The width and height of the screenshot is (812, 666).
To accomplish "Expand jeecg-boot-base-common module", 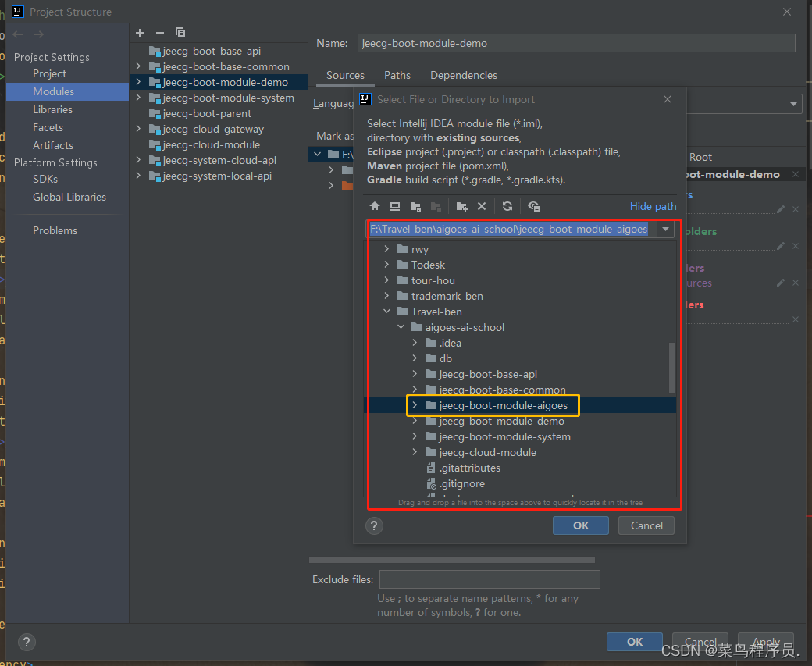I will click(x=138, y=66).
